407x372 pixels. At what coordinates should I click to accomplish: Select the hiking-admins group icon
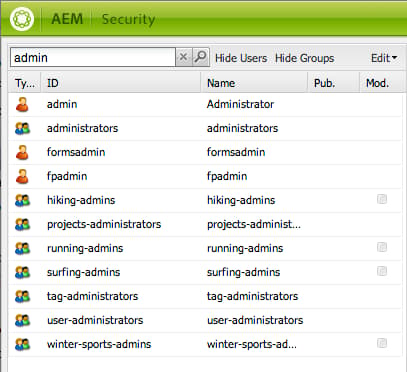(22, 200)
